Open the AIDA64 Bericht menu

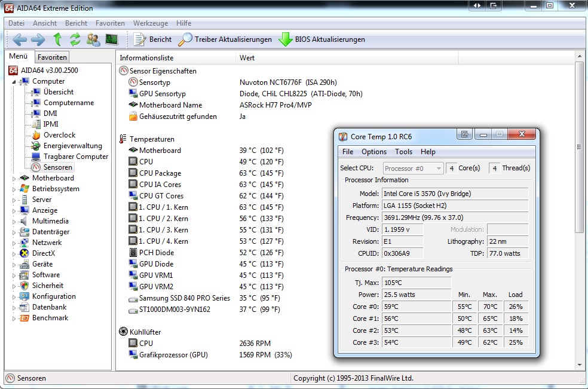point(76,23)
